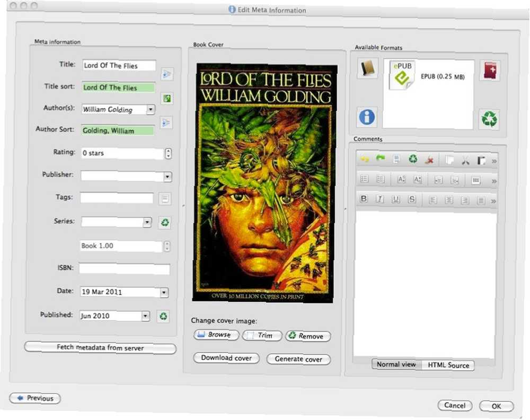Image resolution: width=530 pixels, height=420 pixels.
Task: Remove the cover image
Action: click(308, 336)
